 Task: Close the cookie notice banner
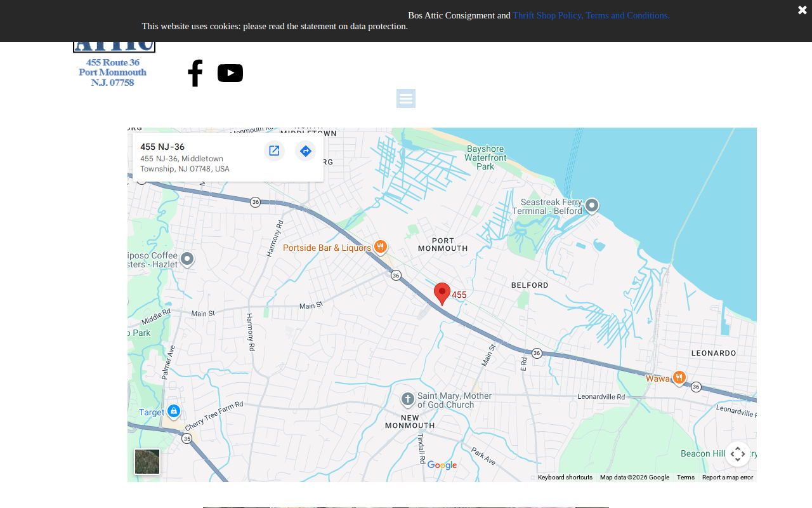[802, 10]
